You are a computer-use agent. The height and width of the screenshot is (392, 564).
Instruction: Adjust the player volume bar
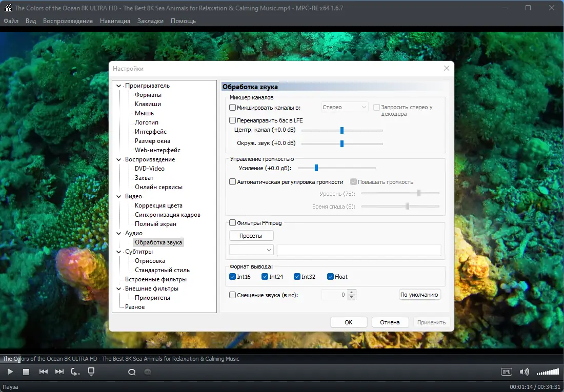coord(548,372)
